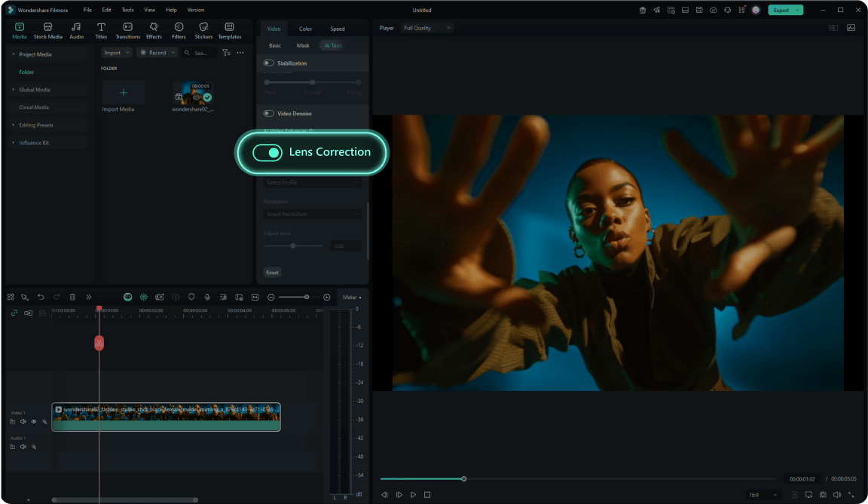Enable the Stabilization toggle

tap(268, 63)
